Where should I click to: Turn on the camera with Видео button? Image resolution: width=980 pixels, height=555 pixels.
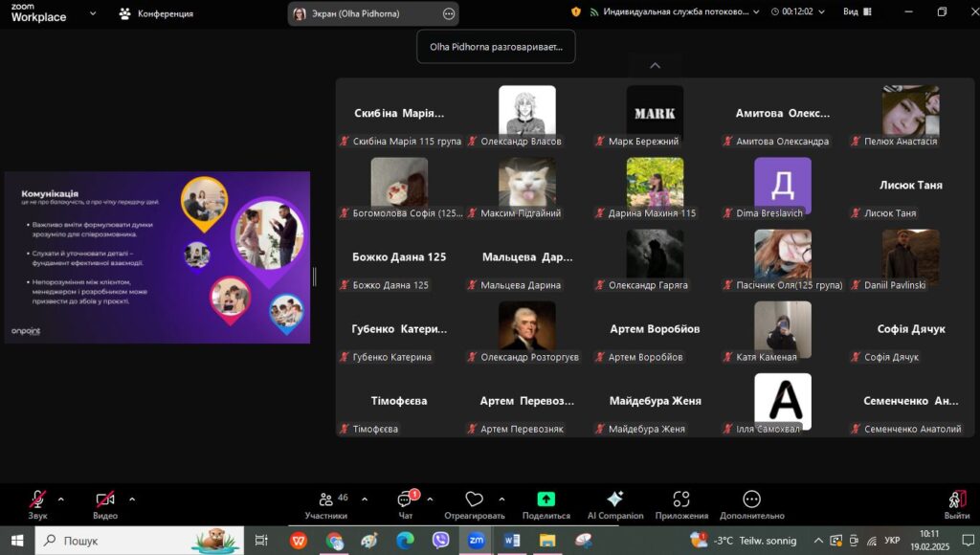coord(105,499)
